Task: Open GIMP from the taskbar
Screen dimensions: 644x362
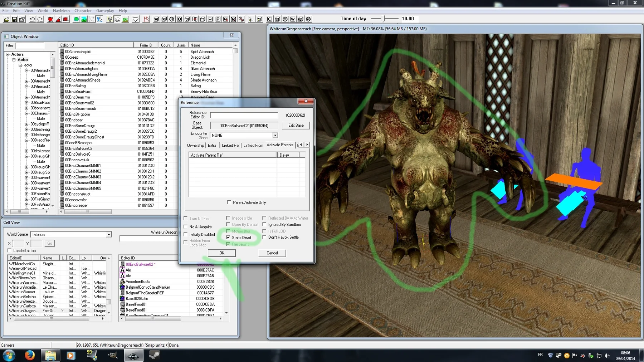Action: 113,356
